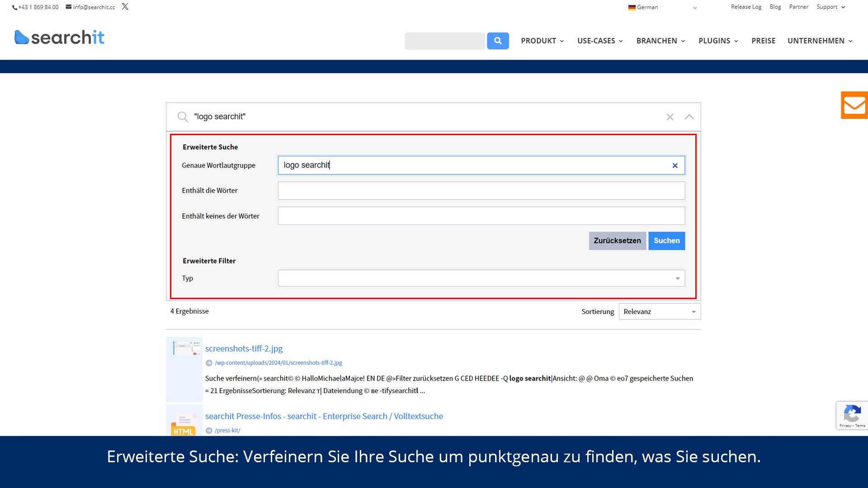Click the Enthält die Wörter field
Viewport: 868px width, 488px height.
pyautogui.click(x=481, y=191)
